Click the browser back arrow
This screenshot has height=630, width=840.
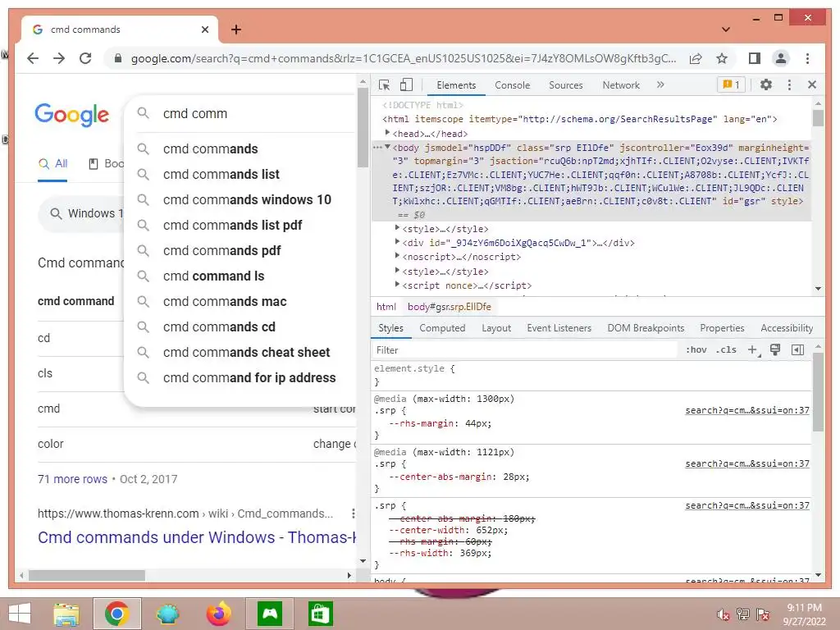(33, 58)
